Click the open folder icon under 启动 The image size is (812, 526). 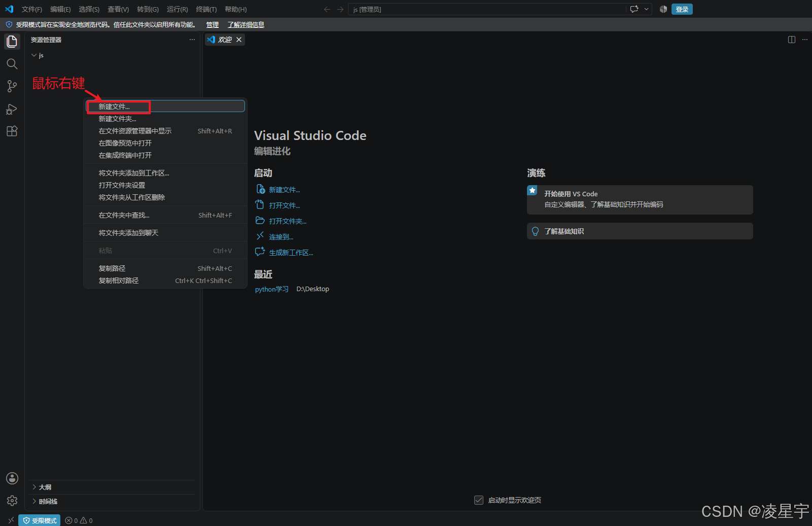coord(260,221)
